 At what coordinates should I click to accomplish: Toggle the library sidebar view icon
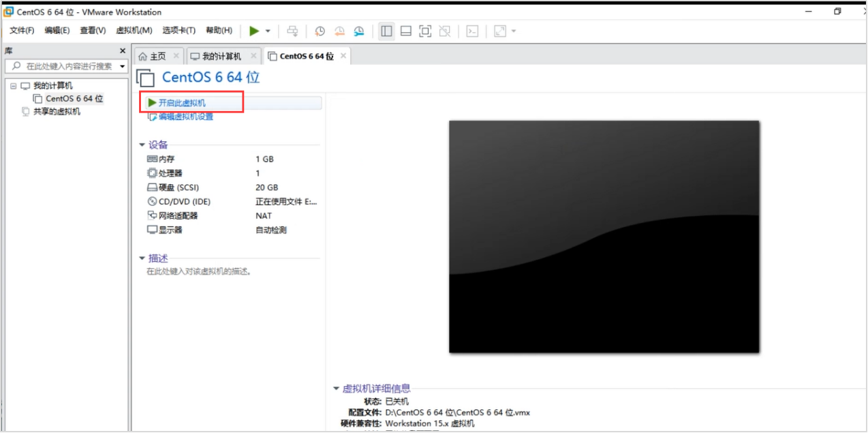[x=387, y=31]
